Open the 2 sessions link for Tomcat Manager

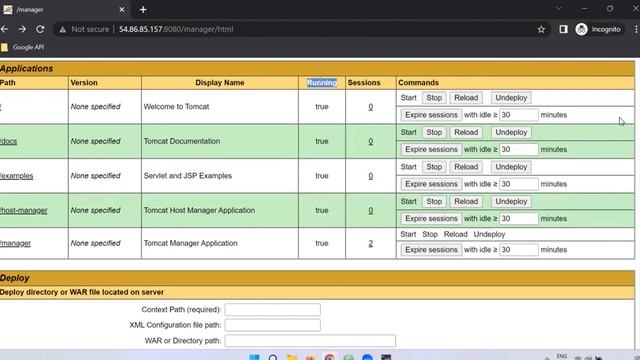pos(371,243)
